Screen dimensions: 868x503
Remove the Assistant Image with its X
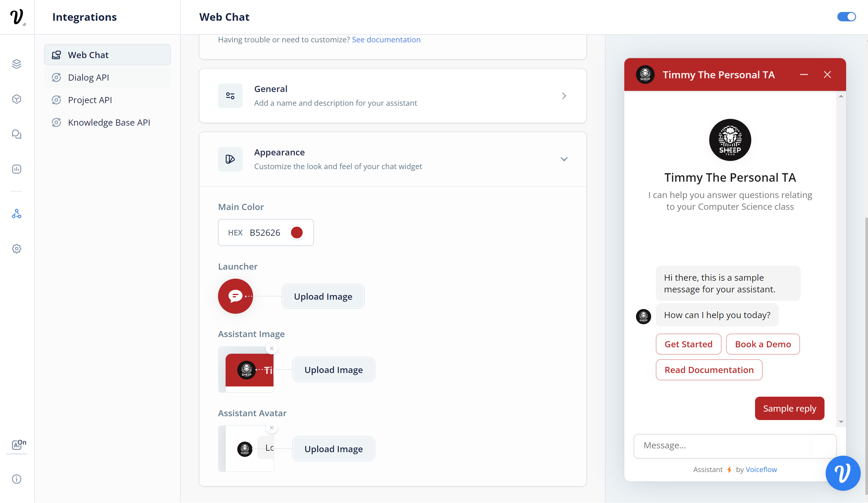tap(272, 348)
